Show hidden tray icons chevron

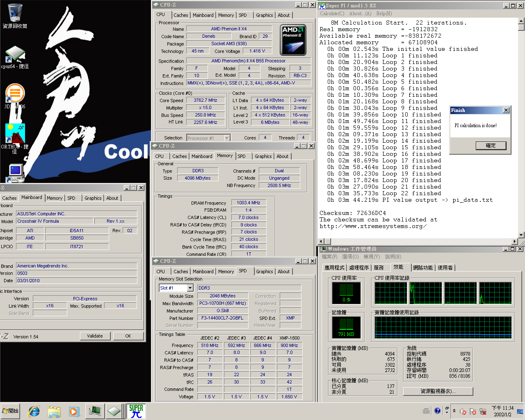[454, 411]
